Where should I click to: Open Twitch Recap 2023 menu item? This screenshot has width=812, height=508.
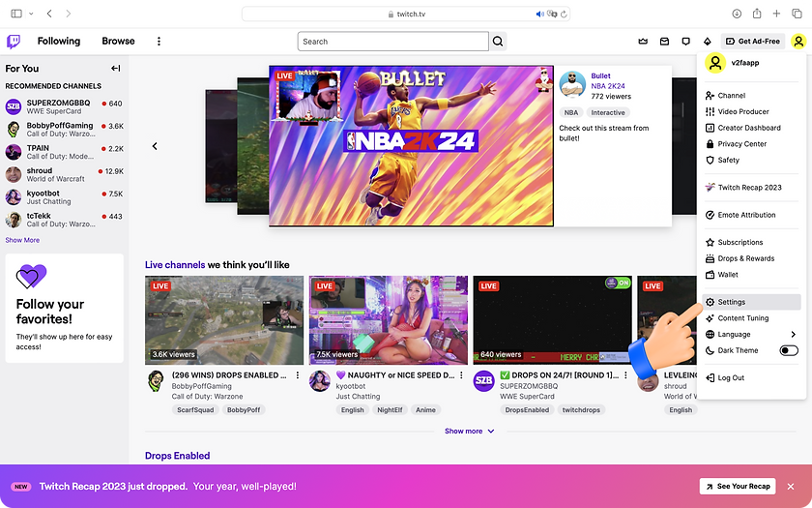click(x=751, y=187)
